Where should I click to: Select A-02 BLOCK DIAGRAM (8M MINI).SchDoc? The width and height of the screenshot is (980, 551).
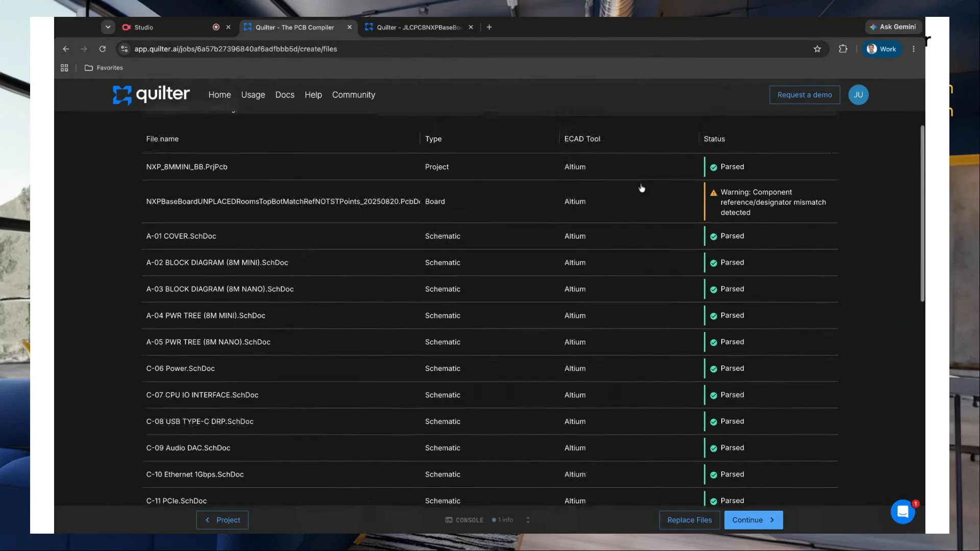[217, 263]
